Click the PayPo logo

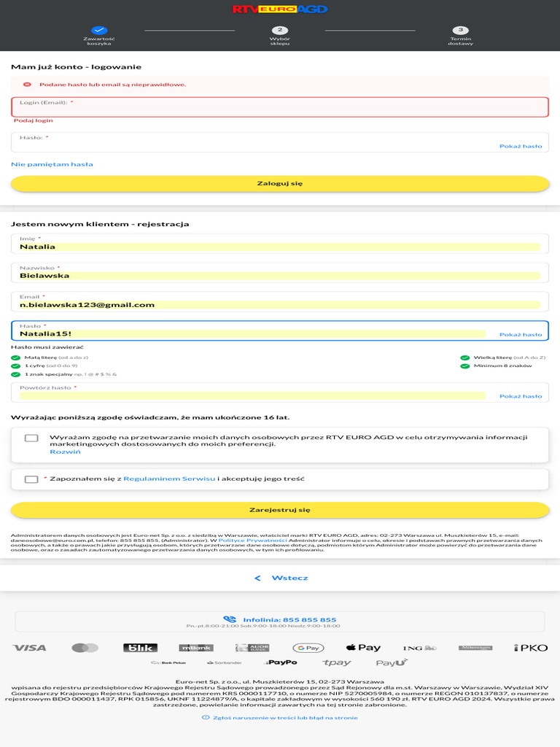[281, 662]
